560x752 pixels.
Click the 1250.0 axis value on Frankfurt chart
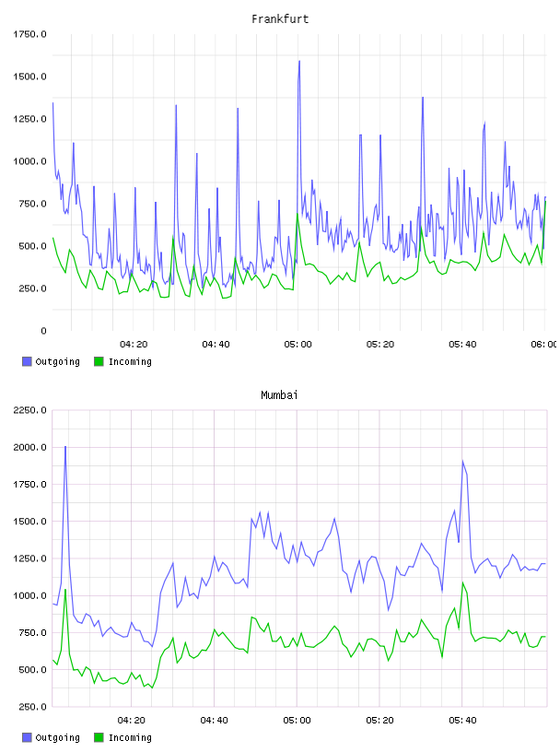point(29,119)
